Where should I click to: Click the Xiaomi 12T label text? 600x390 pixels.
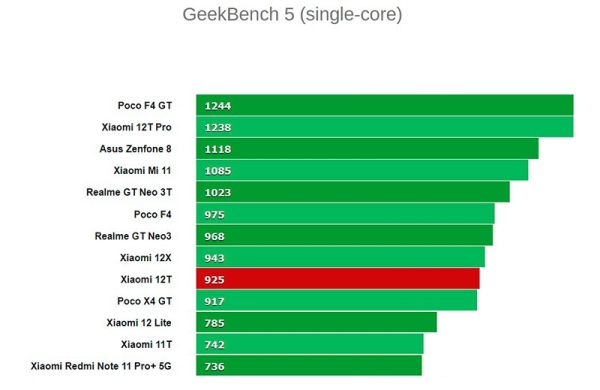click(x=146, y=279)
